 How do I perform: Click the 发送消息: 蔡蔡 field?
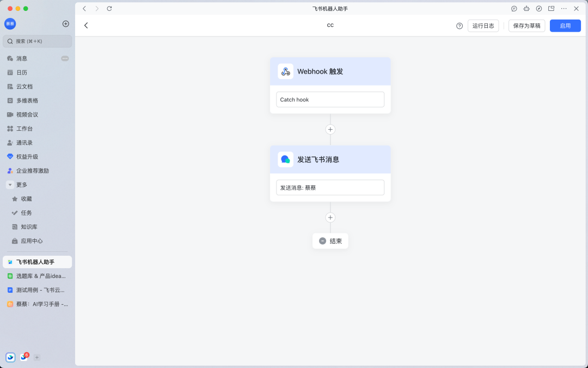pos(330,188)
